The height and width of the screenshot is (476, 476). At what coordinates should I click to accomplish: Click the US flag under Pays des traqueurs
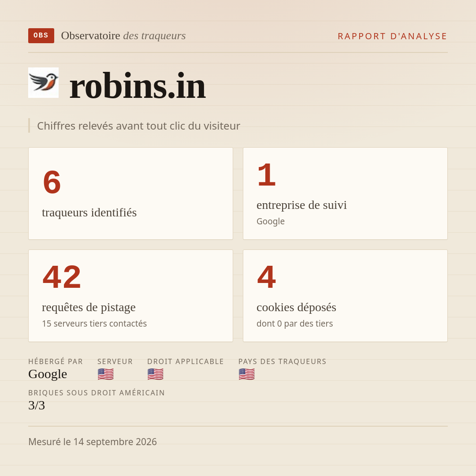click(x=246, y=374)
